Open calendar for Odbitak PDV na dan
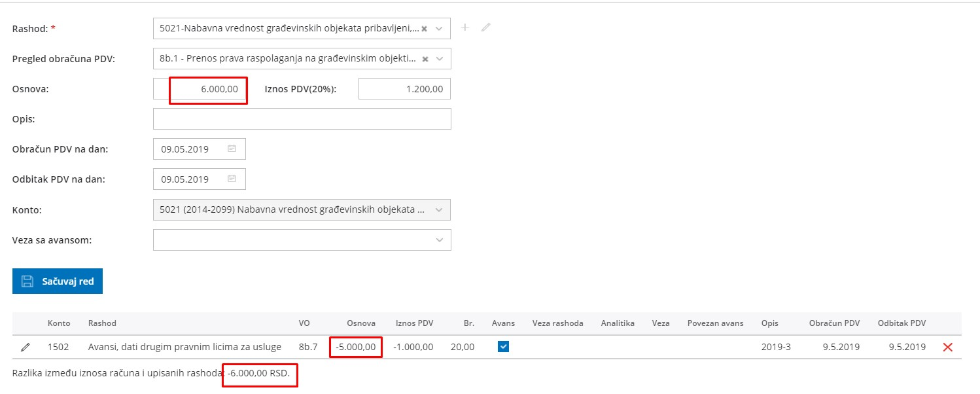Viewport: 980px width, 394px height. coord(232,179)
